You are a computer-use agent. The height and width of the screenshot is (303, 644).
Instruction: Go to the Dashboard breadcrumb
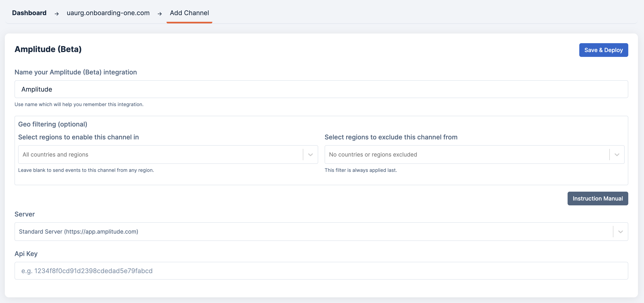pos(29,13)
